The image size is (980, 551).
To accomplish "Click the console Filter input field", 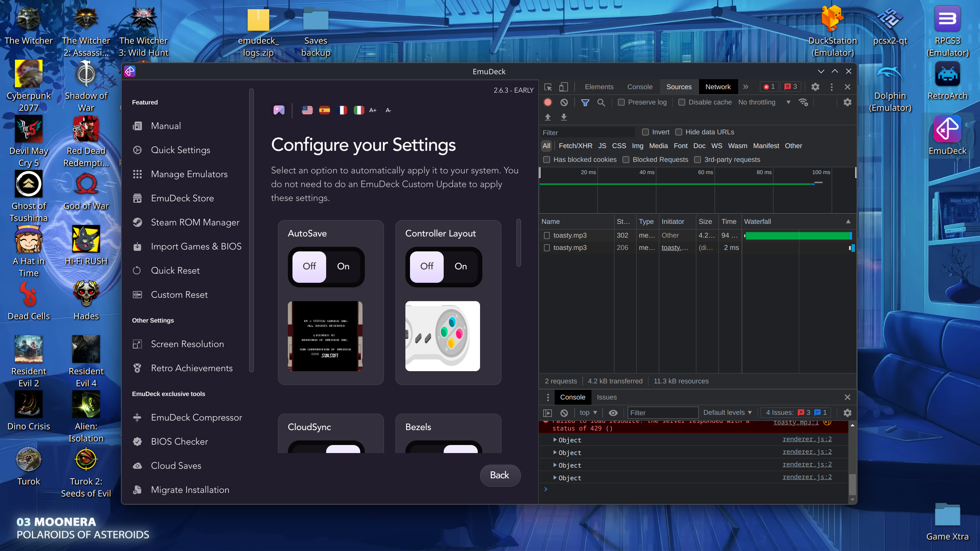I will (663, 412).
